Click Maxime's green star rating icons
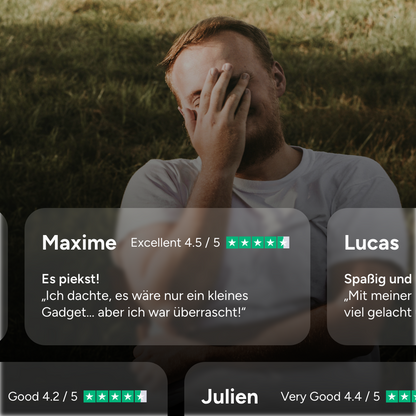This screenshot has height=416, width=416. (x=258, y=243)
